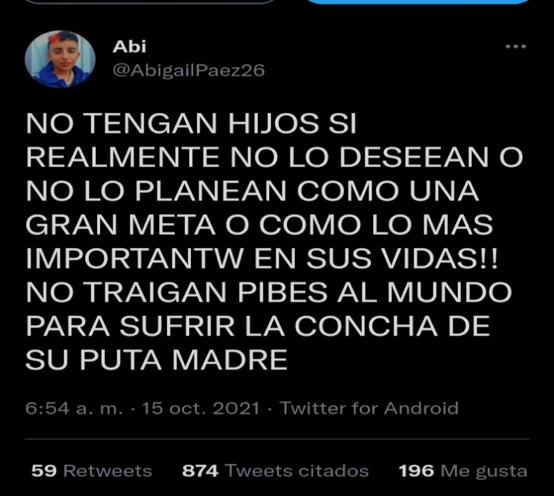Click the 6:54 a. m. timestamp
554x496 pixels.
(x=74, y=408)
